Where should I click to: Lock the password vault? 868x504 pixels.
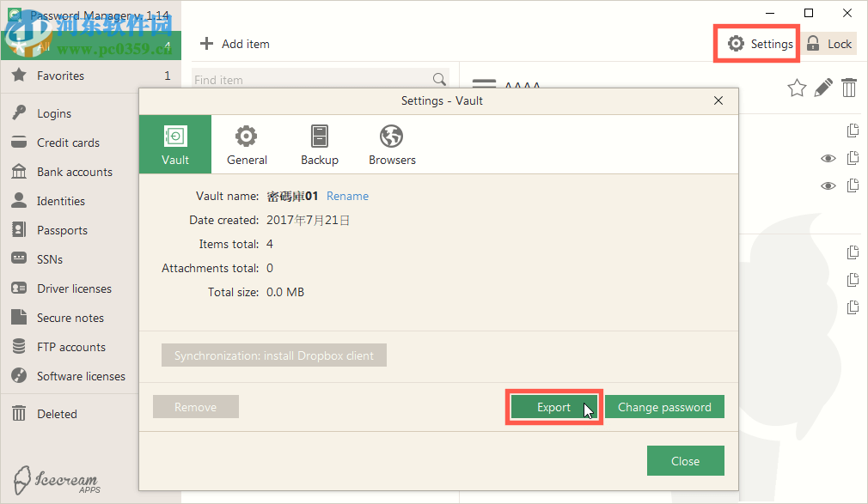click(x=830, y=43)
